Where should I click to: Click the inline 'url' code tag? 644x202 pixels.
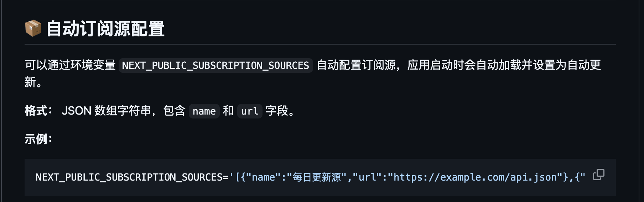click(249, 111)
